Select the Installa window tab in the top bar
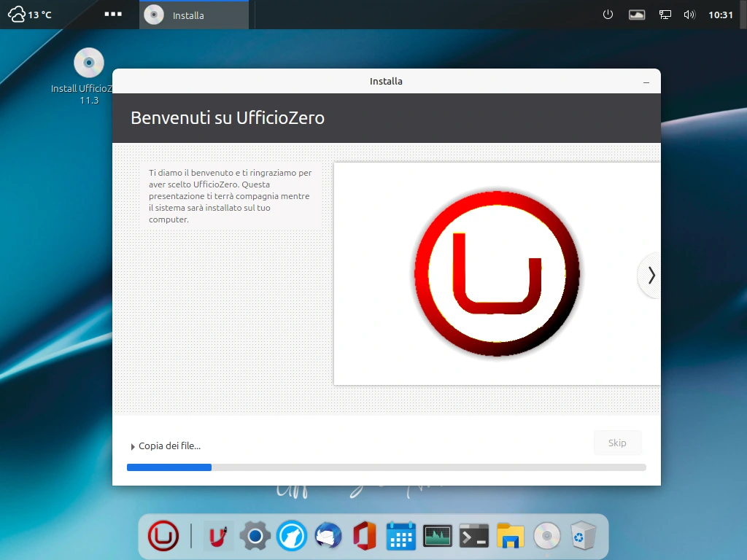This screenshot has height=560, width=747. click(193, 14)
